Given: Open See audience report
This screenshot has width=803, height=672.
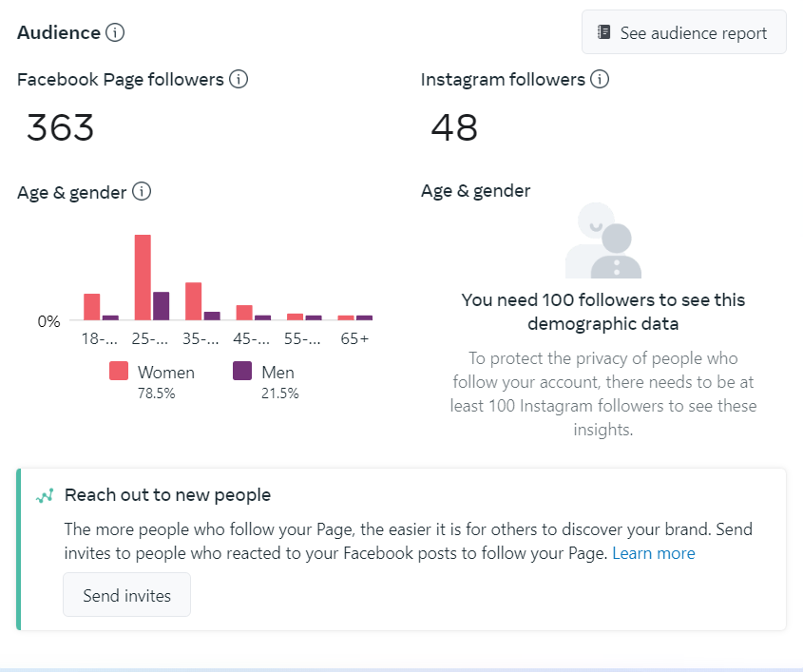Looking at the screenshot, I should [683, 32].
